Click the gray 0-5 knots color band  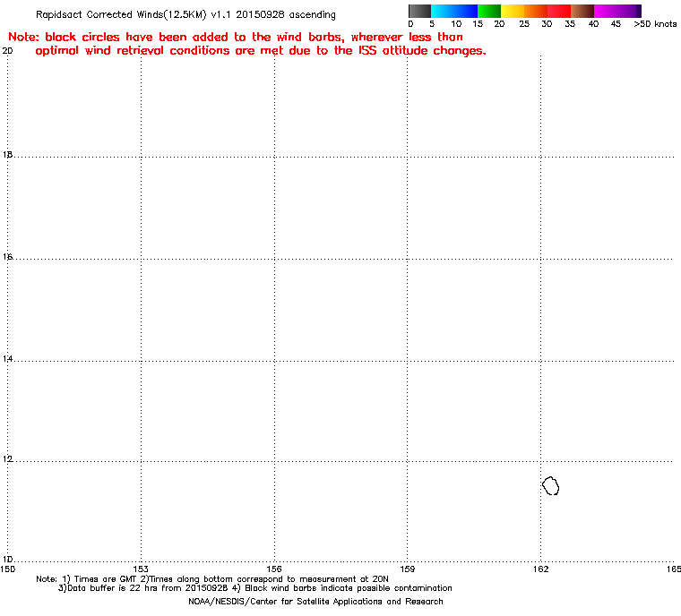tap(419, 11)
